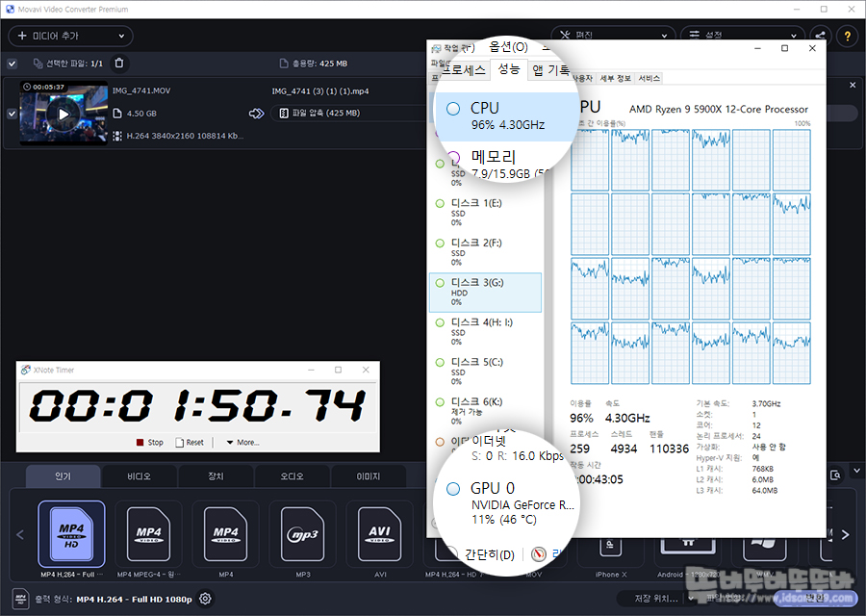Click the 총용량: 425 MB label

[x=319, y=64]
